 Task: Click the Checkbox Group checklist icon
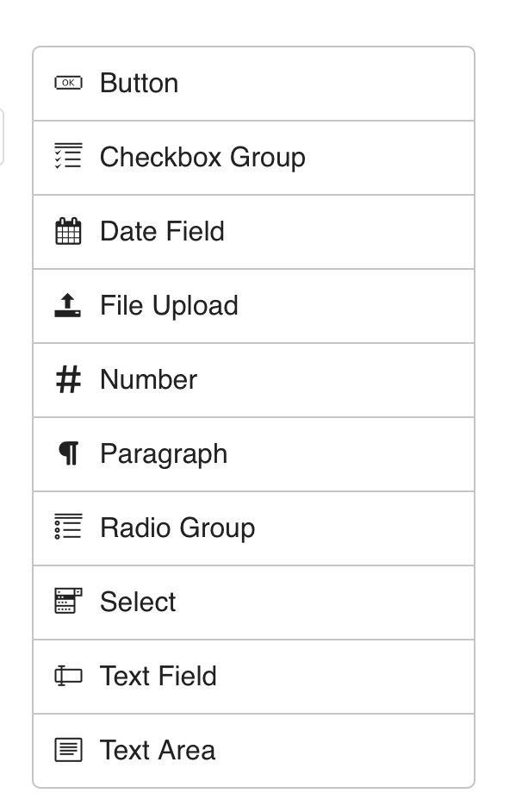pyautogui.click(x=68, y=156)
